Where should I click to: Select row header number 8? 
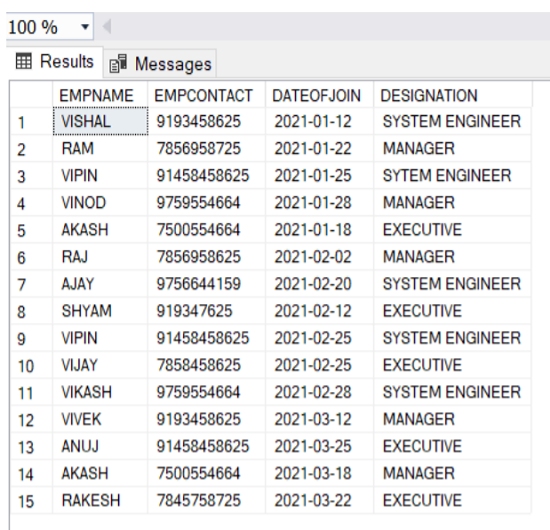tap(32, 311)
